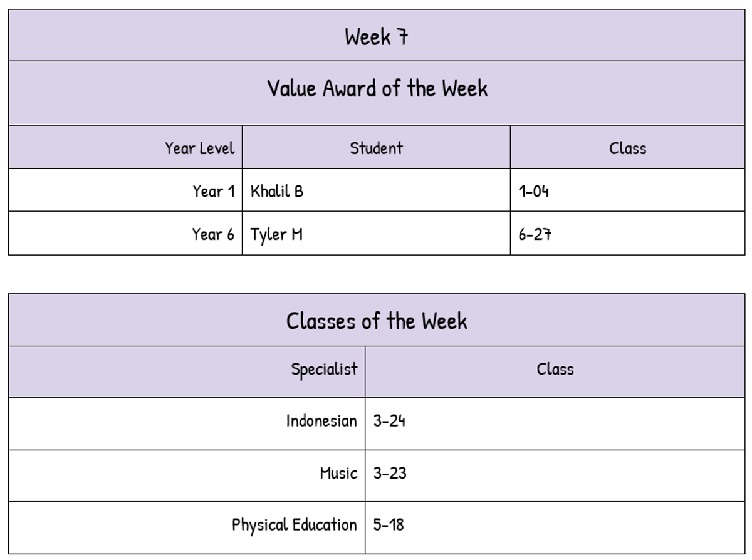Select the Classes of the Week heading

pos(376,321)
